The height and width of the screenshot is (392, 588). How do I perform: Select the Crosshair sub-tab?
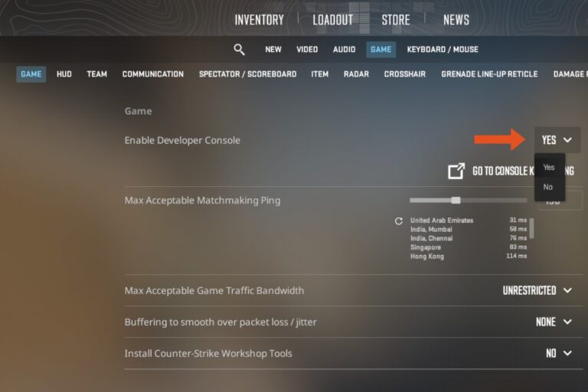[404, 74]
